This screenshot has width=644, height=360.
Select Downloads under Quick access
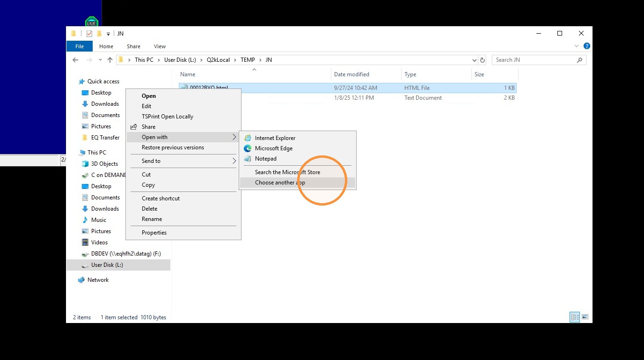point(105,104)
